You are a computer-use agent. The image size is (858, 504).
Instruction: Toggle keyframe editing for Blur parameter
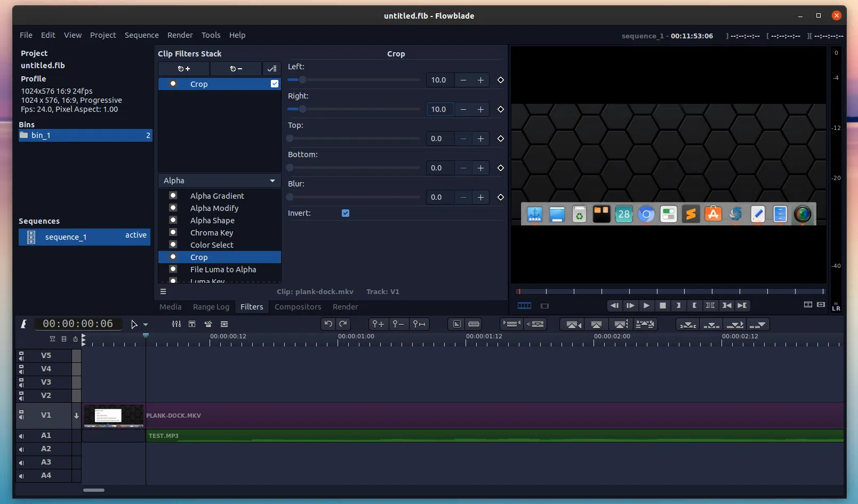(x=500, y=197)
